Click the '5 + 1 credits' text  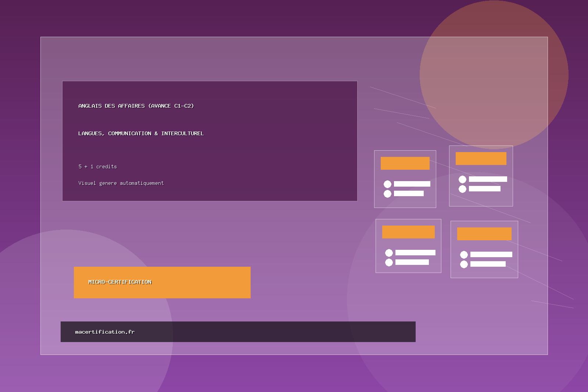tap(97, 166)
